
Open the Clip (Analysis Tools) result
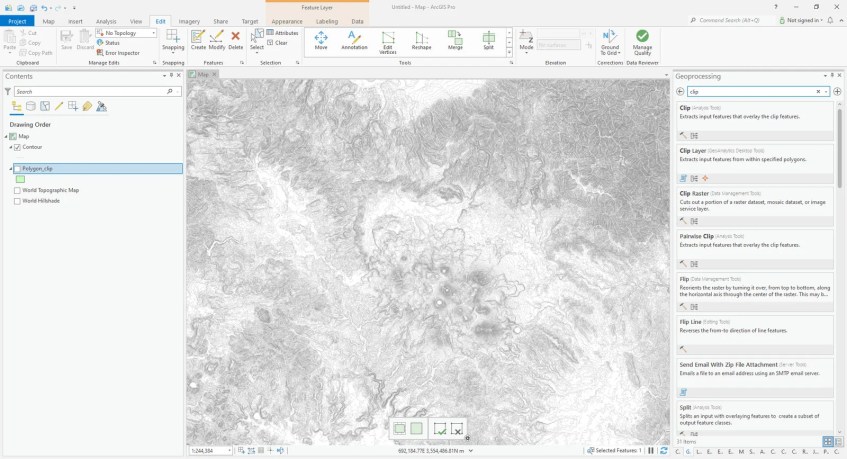tap(755, 121)
